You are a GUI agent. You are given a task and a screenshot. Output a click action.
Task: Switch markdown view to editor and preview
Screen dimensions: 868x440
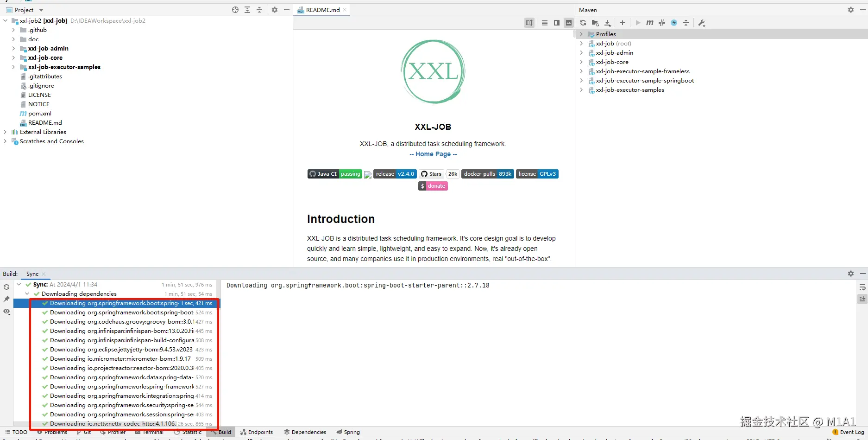(x=557, y=23)
